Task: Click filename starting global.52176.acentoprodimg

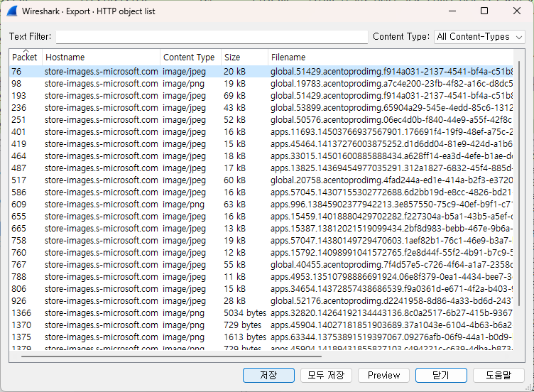Action: (x=391, y=301)
